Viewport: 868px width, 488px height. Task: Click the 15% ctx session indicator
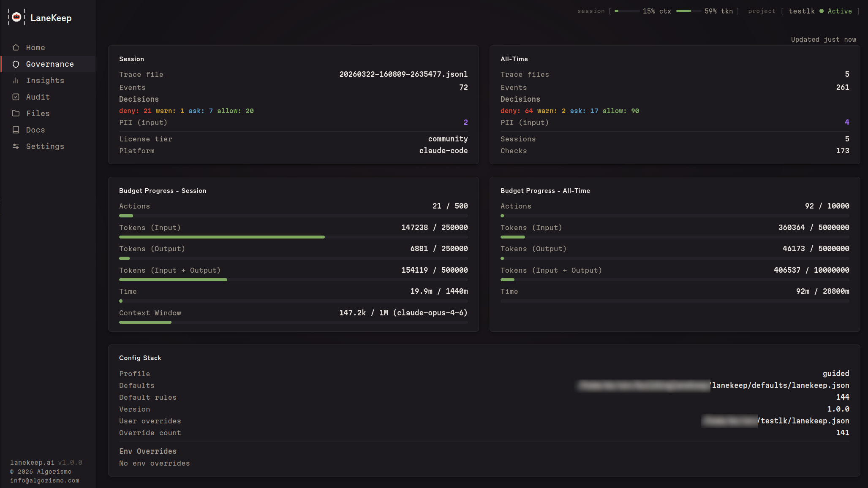tap(627, 11)
